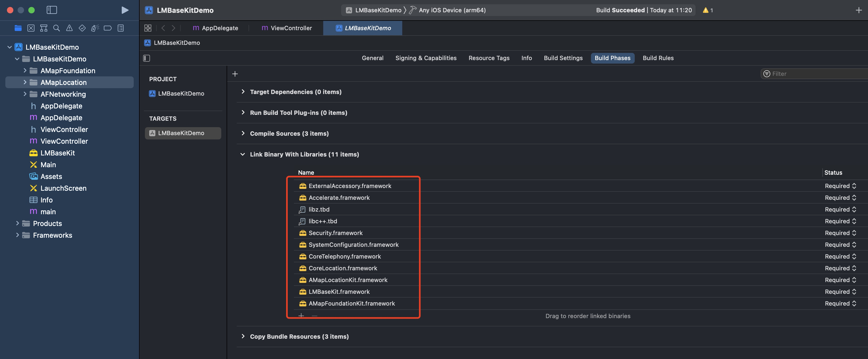Open the Report navigator icon
This screenshot has height=359, width=868.
pos(121,28)
